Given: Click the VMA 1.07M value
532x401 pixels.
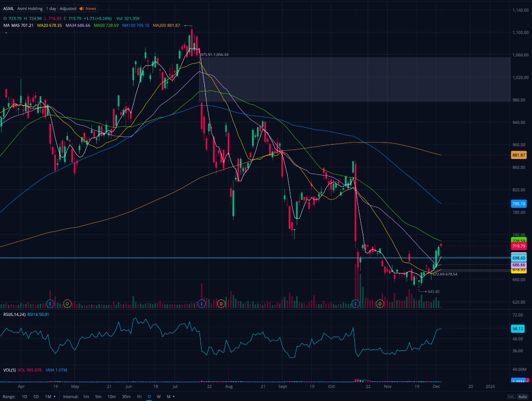Looking at the screenshot, I should coord(56,370).
